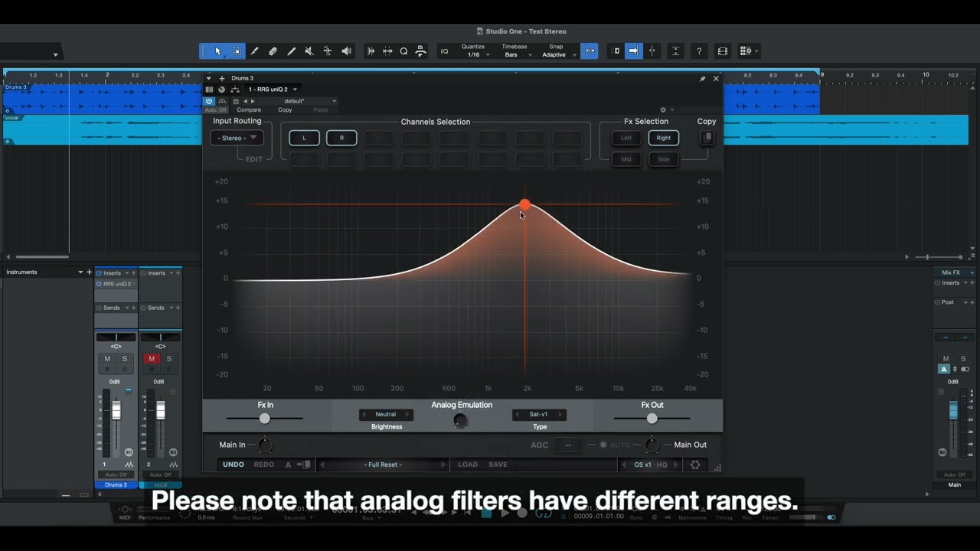Select the Side Fx Selection button
The image size is (980, 551).
(x=664, y=159)
